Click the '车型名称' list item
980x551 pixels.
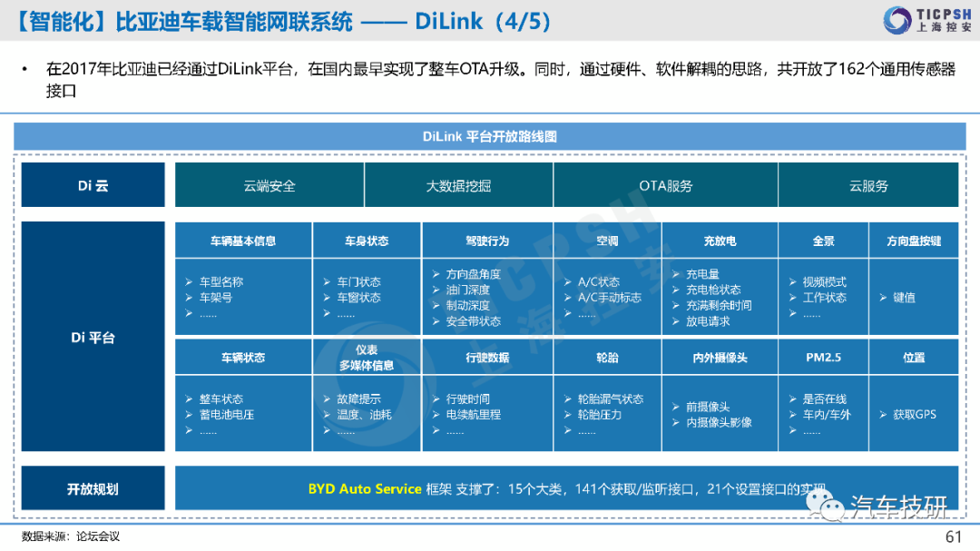pyautogui.click(x=221, y=282)
